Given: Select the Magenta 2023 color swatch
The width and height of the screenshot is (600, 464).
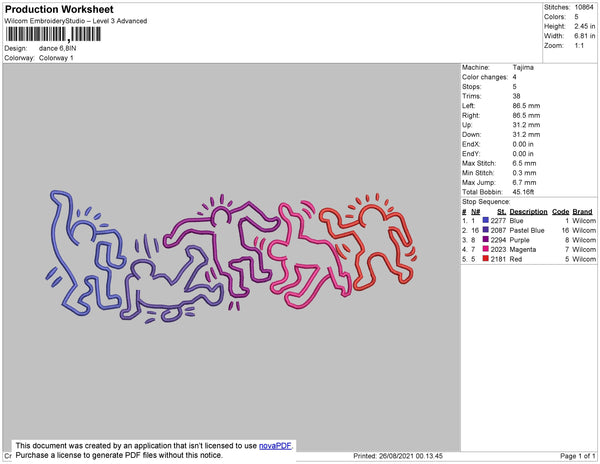Looking at the screenshot, I should (486, 249).
